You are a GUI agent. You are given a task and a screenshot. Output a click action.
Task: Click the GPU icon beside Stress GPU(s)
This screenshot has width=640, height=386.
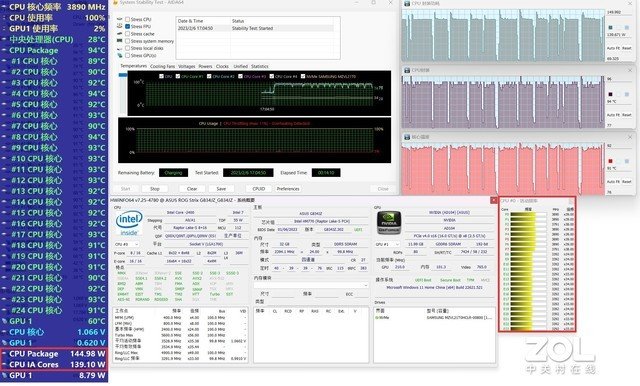point(120,55)
